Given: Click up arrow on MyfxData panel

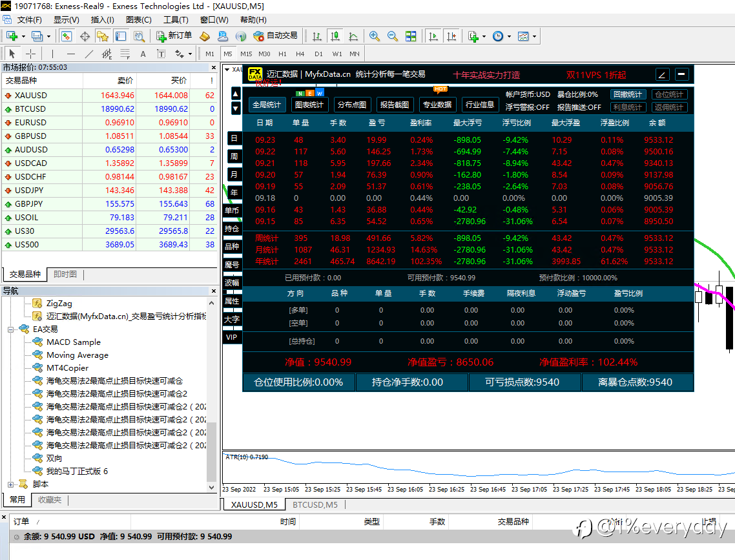Looking at the screenshot, I should pyautogui.click(x=236, y=94).
